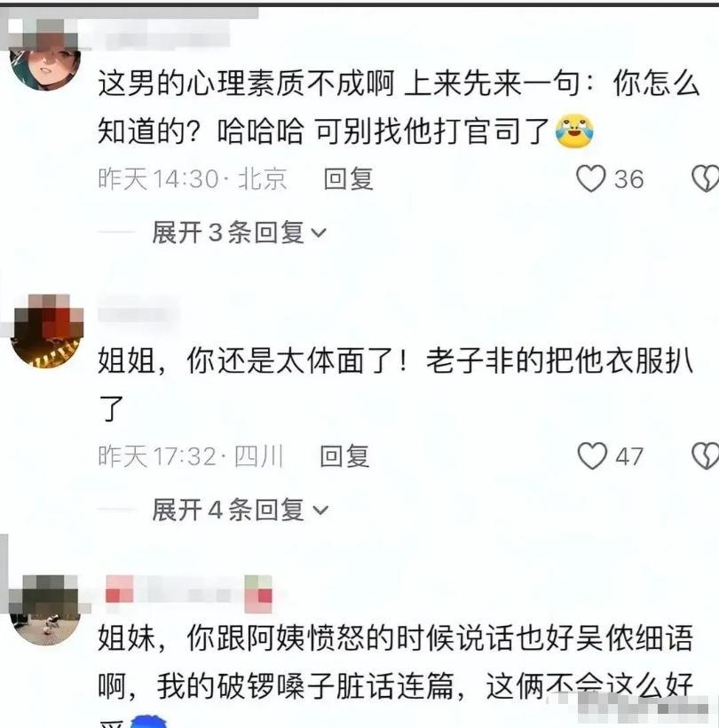The width and height of the screenshot is (719, 728).
Task: Like the Beijing comment with 36 likes
Action: pos(590,178)
